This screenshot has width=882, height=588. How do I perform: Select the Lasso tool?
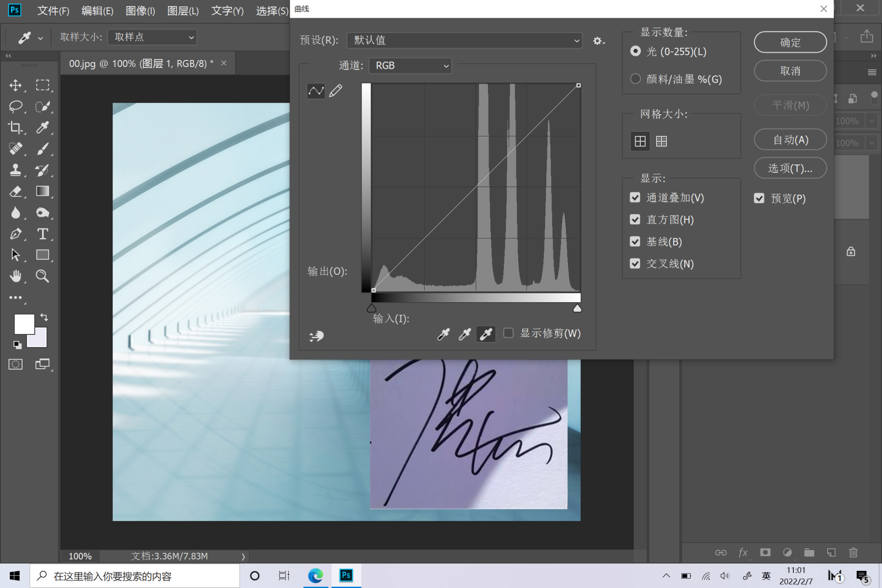point(16,106)
